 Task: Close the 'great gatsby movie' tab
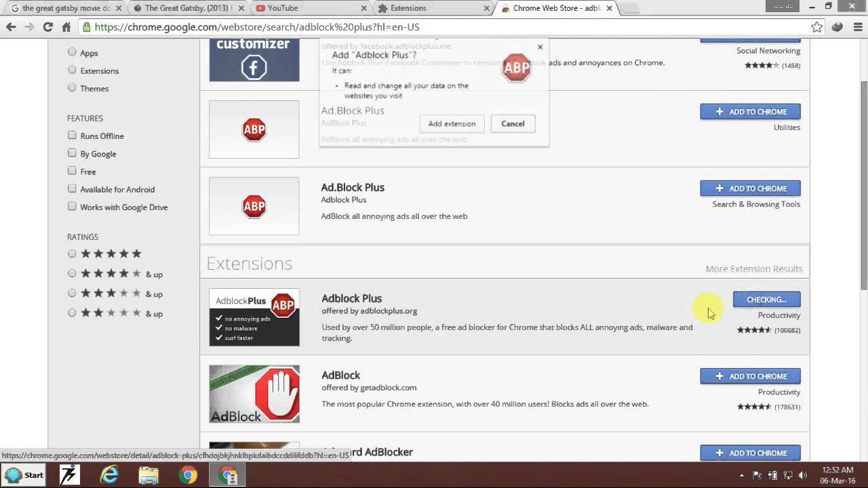tap(119, 8)
